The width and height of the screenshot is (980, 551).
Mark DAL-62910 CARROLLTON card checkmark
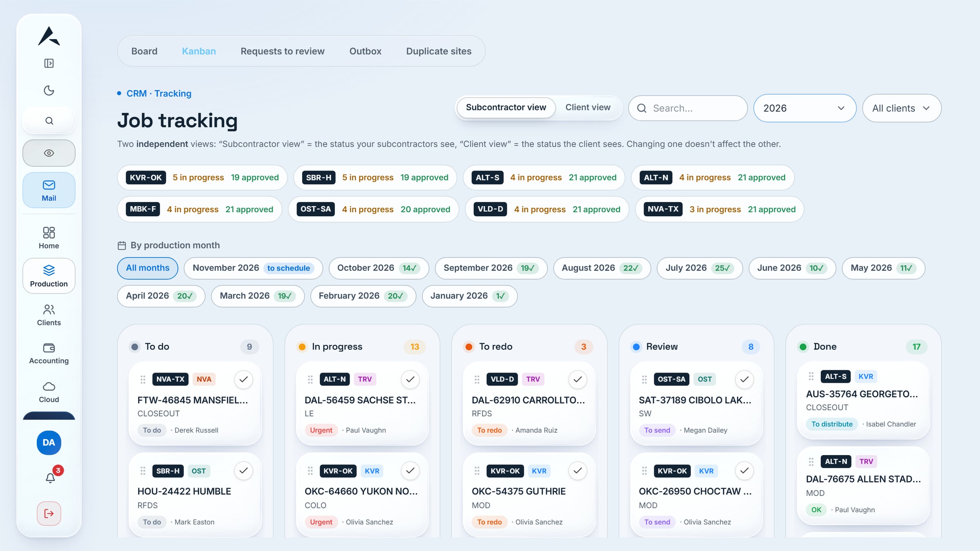(578, 380)
